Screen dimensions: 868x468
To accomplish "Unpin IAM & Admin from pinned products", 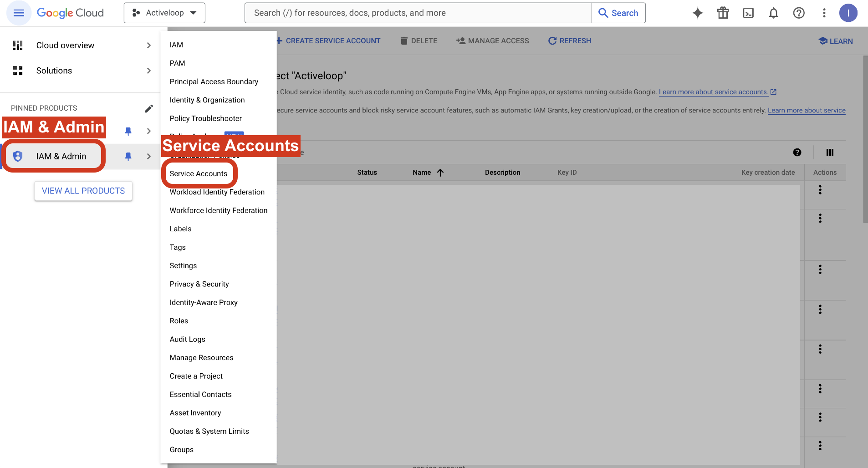I will point(128,156).
